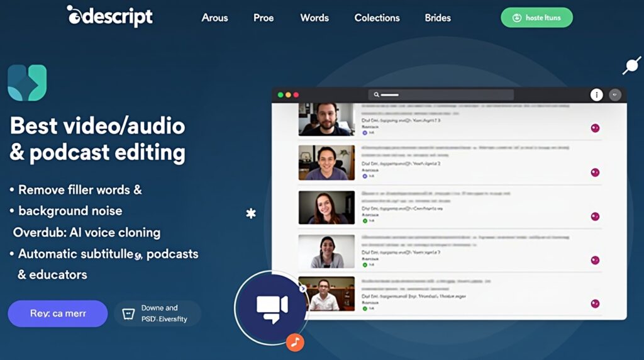Viewport: 644px width, 360px height.
Task: Click '& educators' text
Action: (52, 274)
